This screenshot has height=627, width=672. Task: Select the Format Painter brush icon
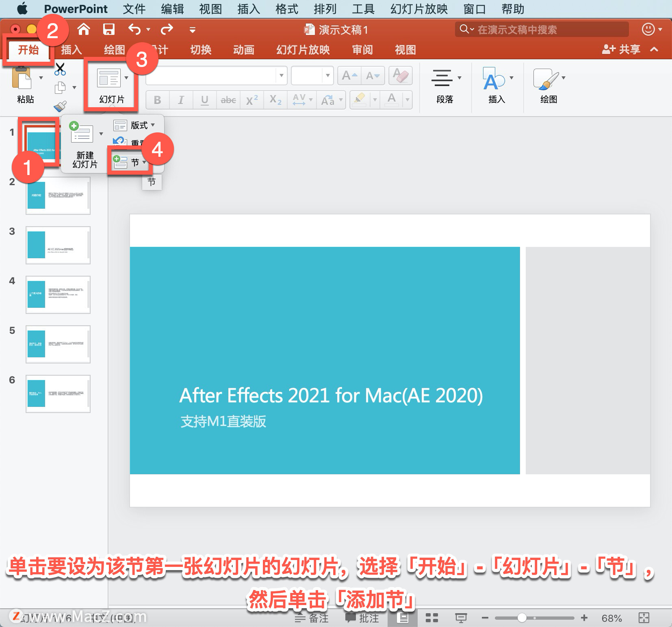(x=60, y=106)
